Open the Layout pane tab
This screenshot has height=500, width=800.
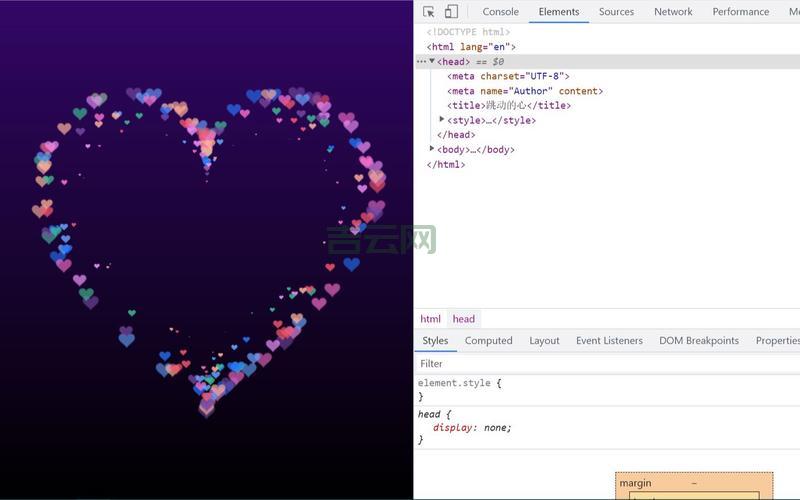544,341
